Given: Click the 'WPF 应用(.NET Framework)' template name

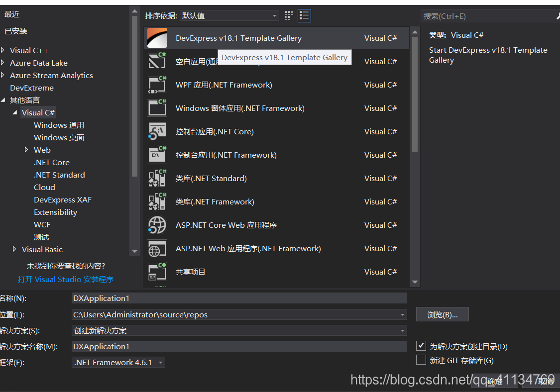Looking at the screenshot, I should [224, 85].
